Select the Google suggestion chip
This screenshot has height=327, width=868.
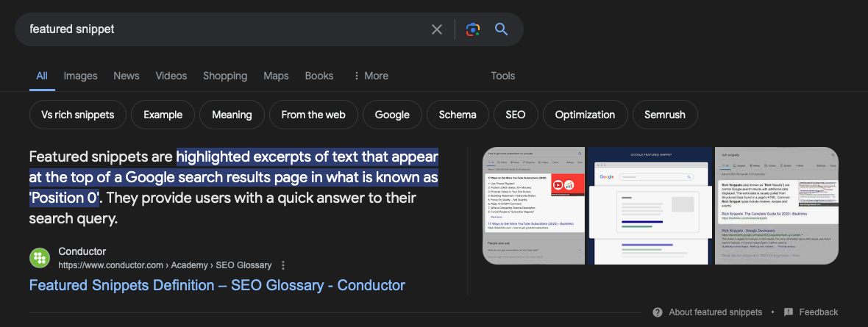[x=392, y=115]
